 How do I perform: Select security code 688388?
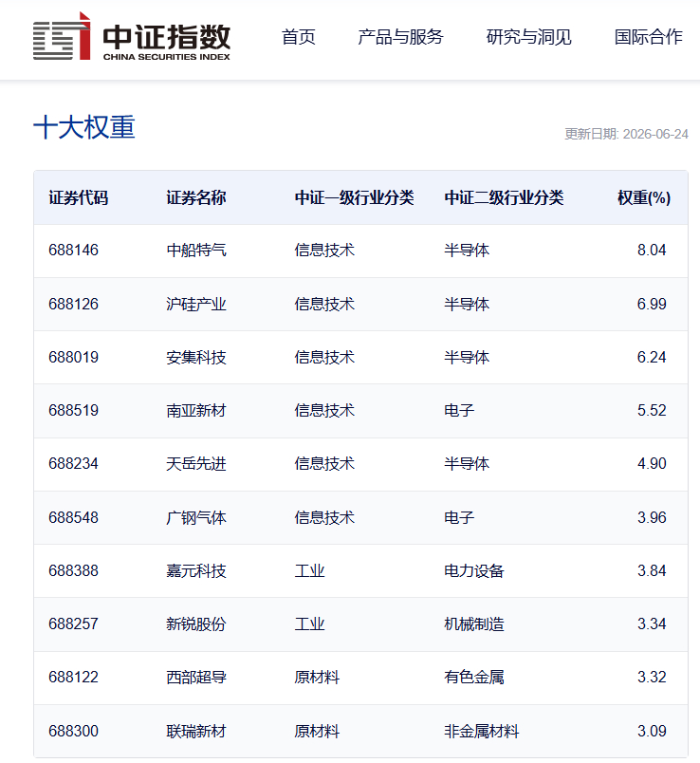point(73,570)
